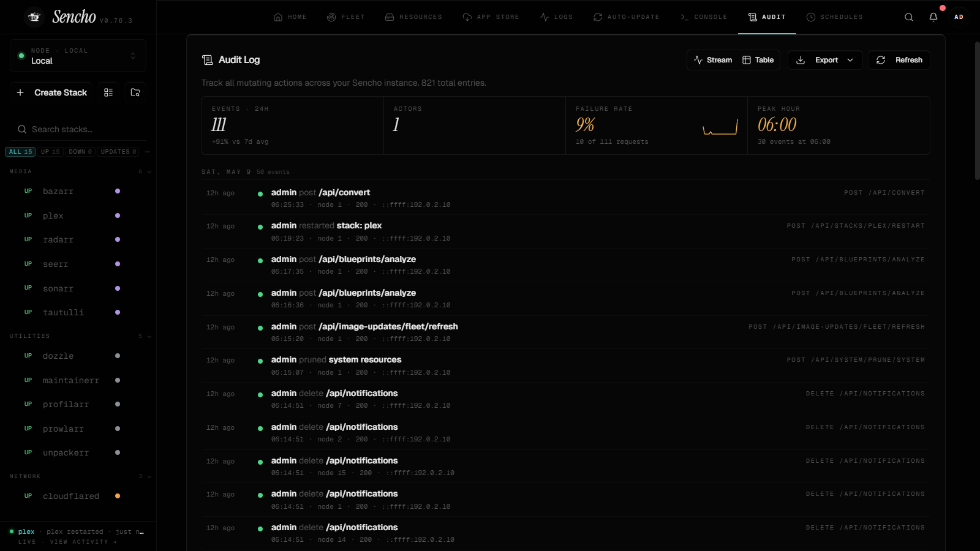Open the AD user avatar menu

(x=959, y=17)
